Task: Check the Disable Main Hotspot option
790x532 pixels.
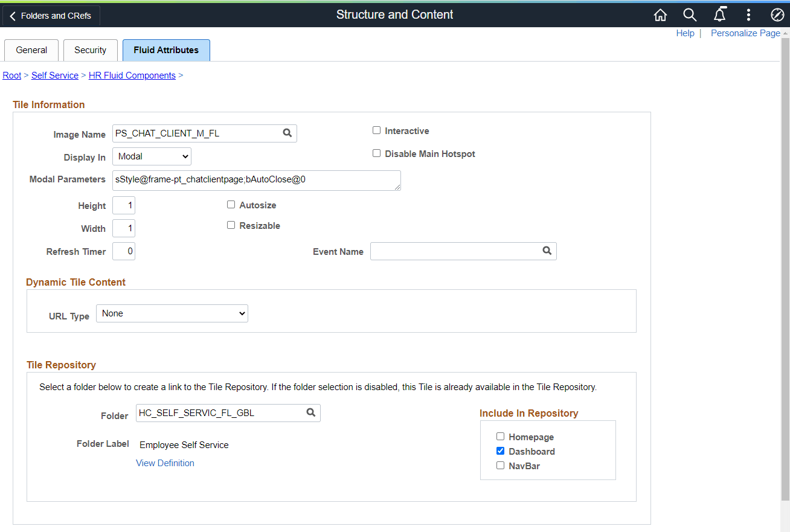Action: click(x=376, y=153)
